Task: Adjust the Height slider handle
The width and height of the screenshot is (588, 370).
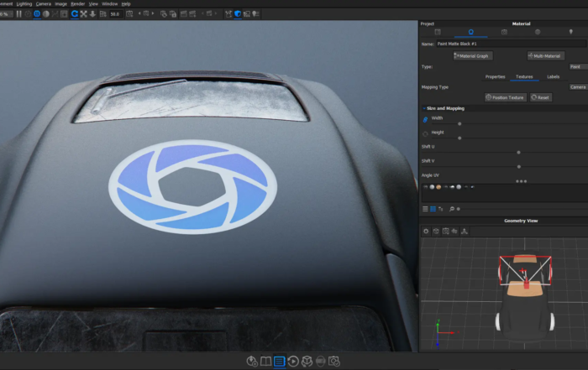Action: click(459, 138)
